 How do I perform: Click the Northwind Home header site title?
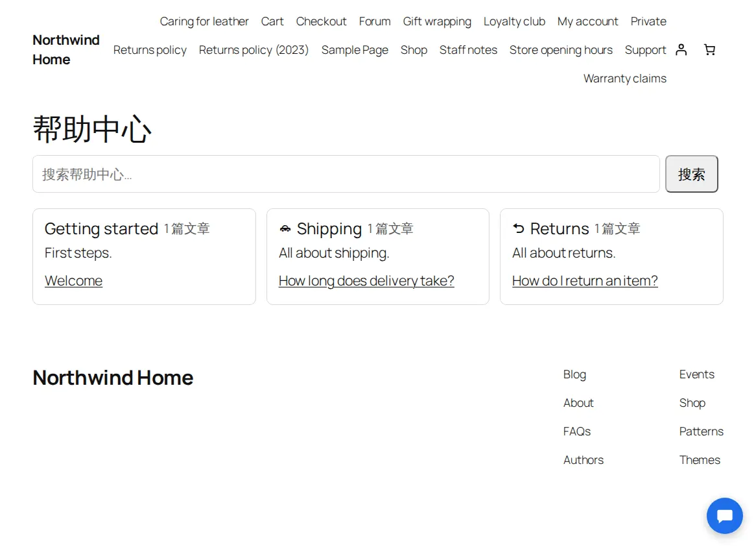click(66, 50)
